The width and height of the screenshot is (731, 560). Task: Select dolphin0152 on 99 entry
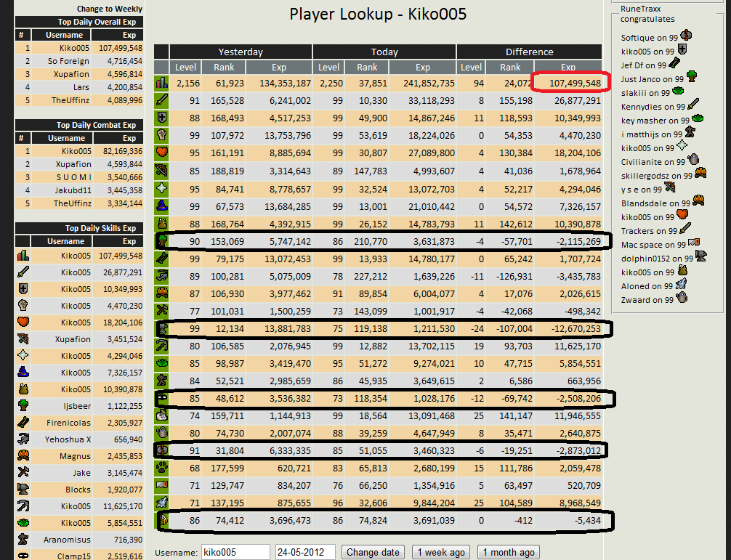[x=657, y=259]
